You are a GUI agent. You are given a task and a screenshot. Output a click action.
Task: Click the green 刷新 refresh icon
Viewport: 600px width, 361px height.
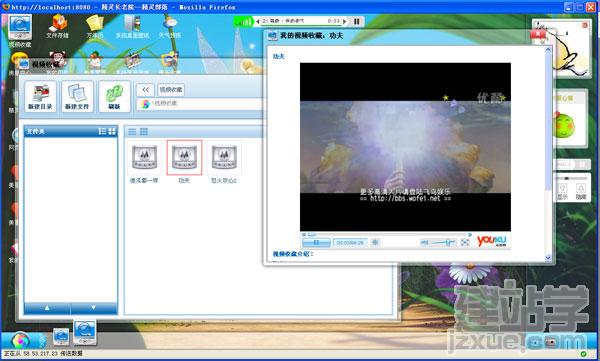coord(114,96)
